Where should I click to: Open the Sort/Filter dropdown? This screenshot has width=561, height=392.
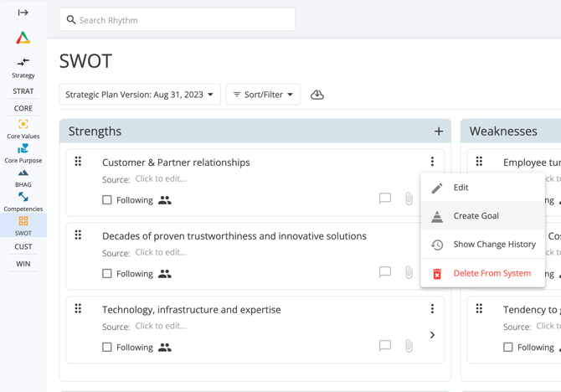click(x=263, y=95)
